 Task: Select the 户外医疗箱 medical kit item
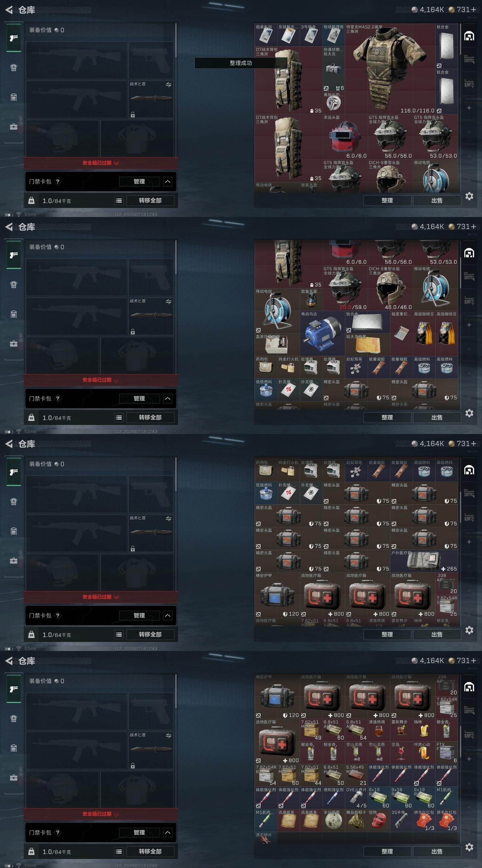(424, 561)
